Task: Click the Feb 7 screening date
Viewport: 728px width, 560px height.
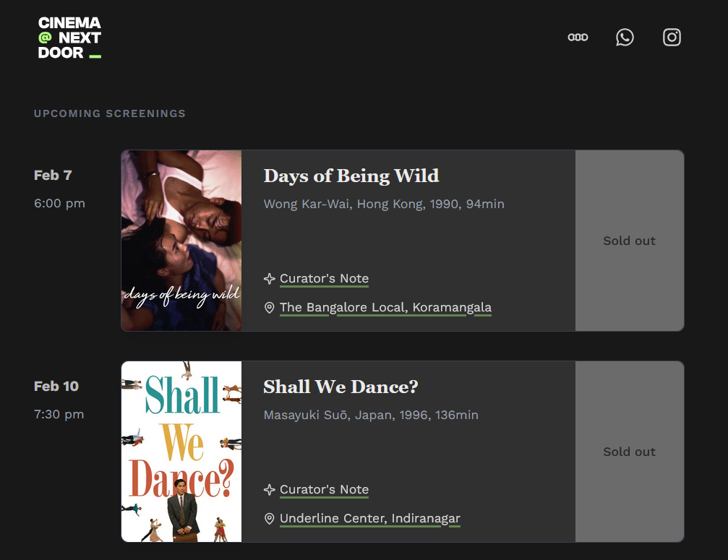Action: click(53, 176)
